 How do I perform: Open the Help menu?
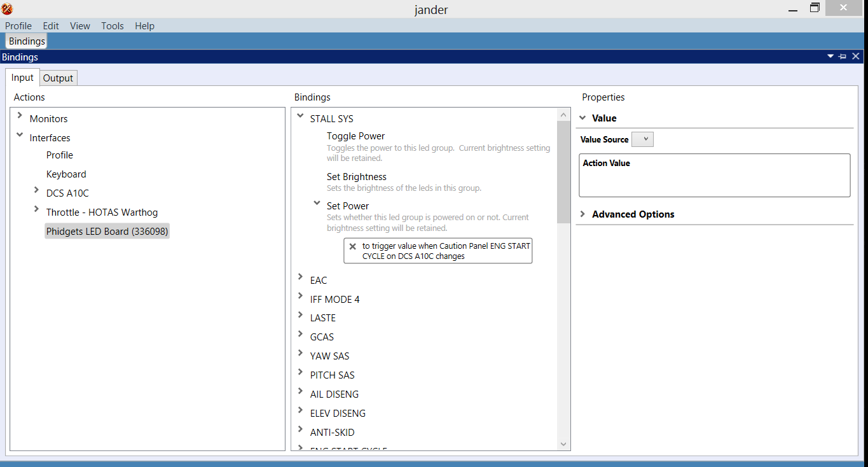pyautogui.click(x=144, y=26)
